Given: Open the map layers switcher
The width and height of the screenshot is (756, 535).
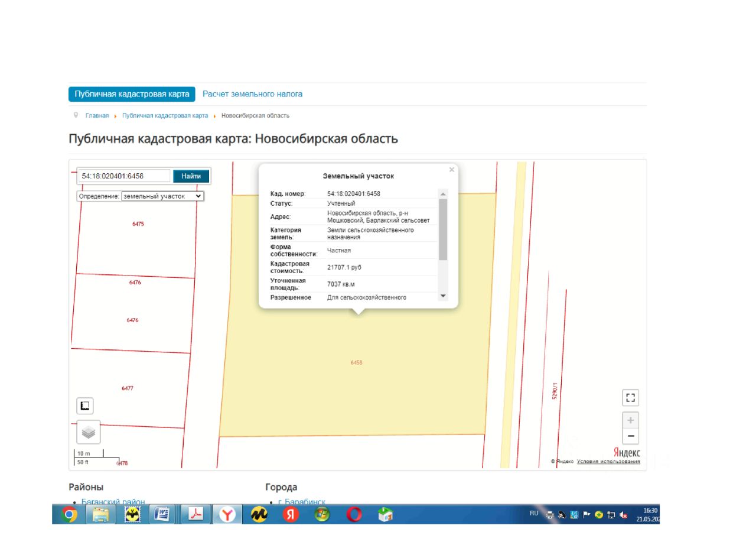Looking at the screenshot, I should click(89, 432).
